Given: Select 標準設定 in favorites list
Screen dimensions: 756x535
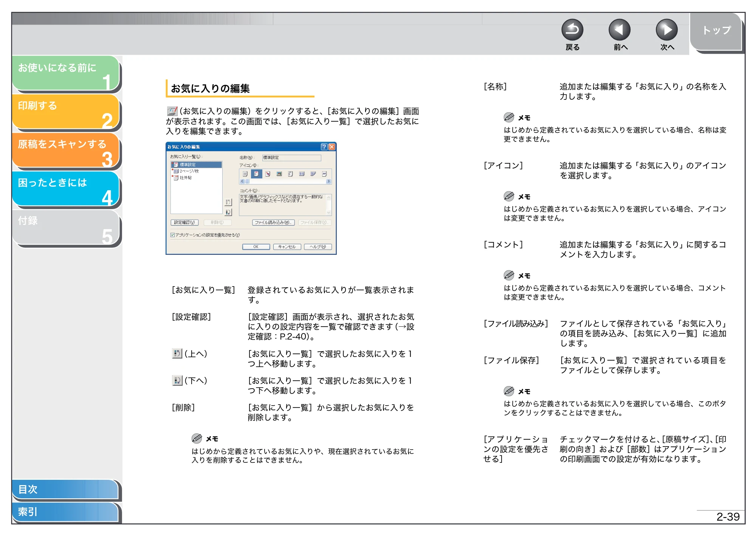Looking at the screenshot, I should click(x=196, y=165).
